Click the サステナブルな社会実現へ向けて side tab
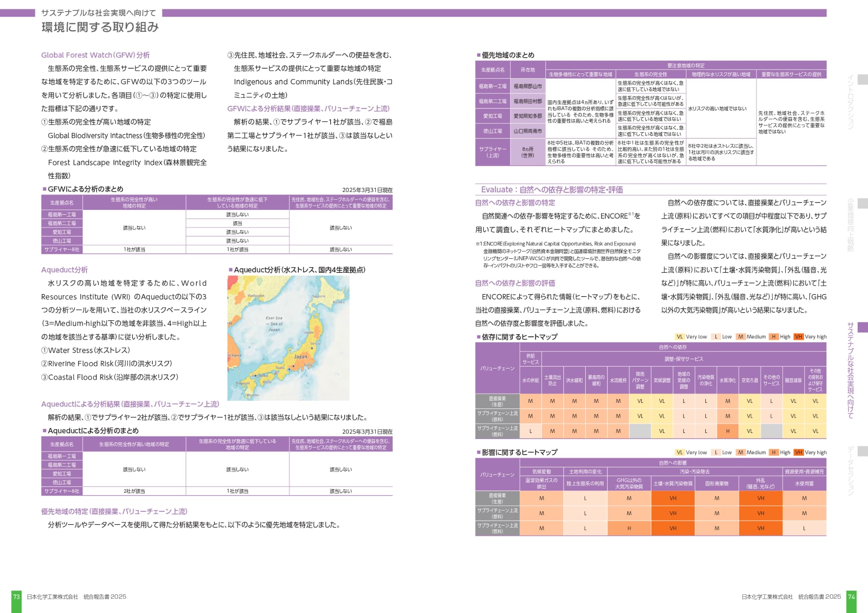Image resolution: width=868 pixels, height=613 pixels. point(850,370)
